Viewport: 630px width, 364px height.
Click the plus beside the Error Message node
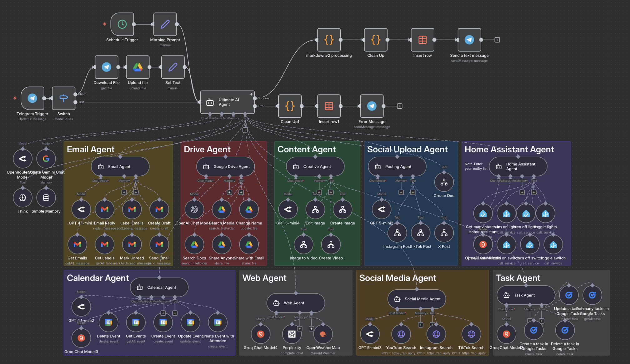click(x=400, y=106)
